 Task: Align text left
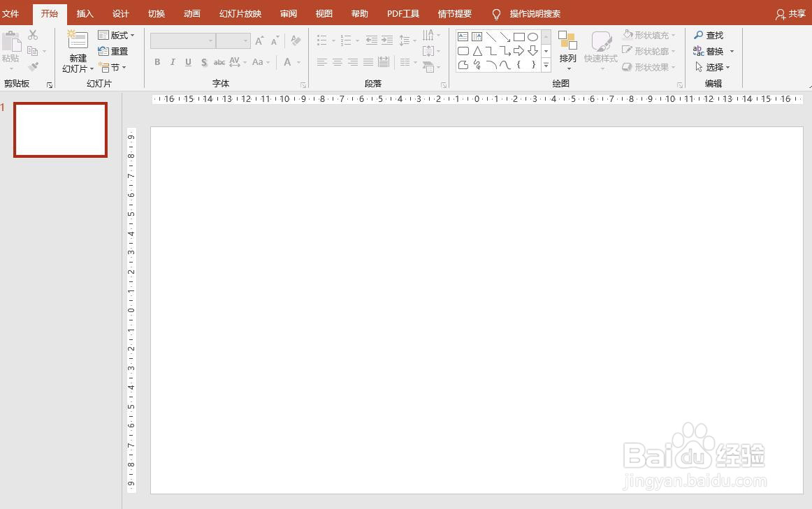click(x=321, y=63)
